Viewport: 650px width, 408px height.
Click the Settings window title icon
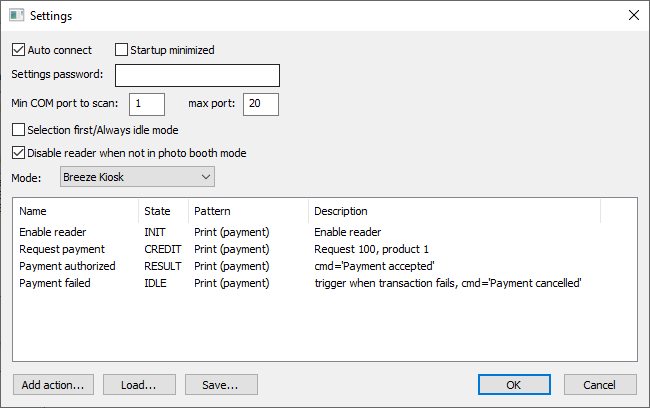16,16
